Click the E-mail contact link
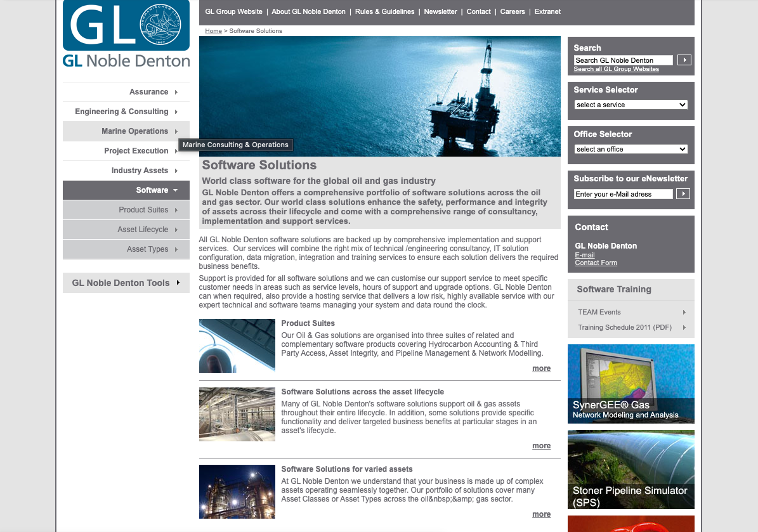This screenshot has height=532, width=758. point(584,255)
